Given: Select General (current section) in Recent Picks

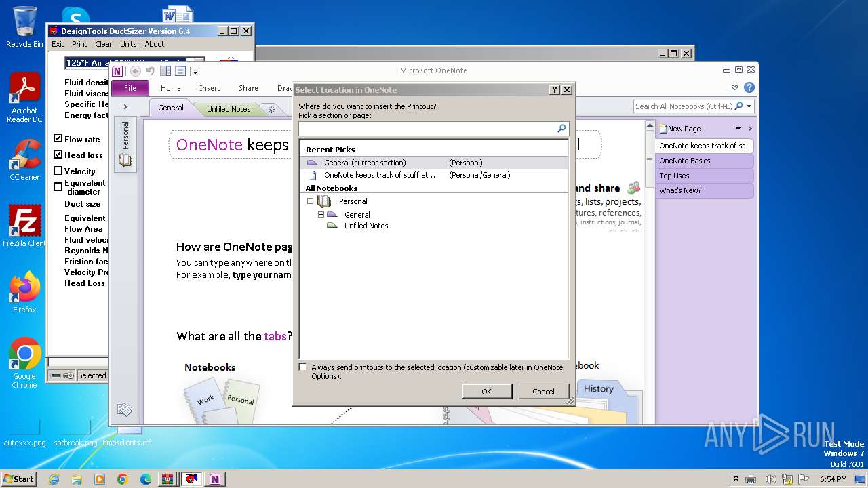Looking at the screenshot, I should pos(434,163).
